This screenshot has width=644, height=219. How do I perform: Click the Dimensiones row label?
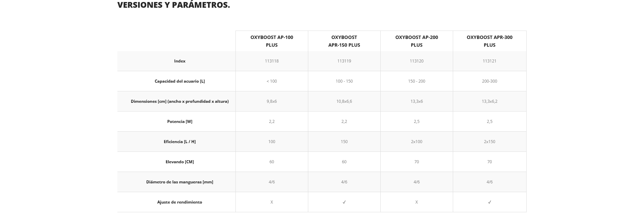(180, 101)
